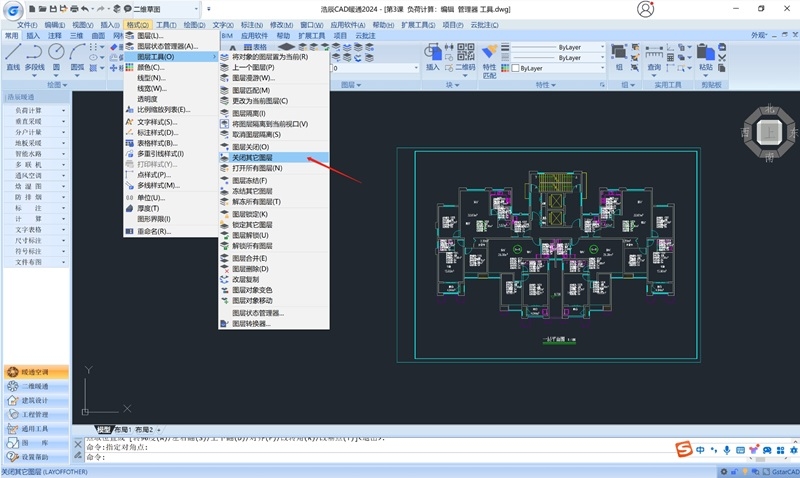
Task: Click the print icon in quick access toolbar
Action: tap(74, 9)
